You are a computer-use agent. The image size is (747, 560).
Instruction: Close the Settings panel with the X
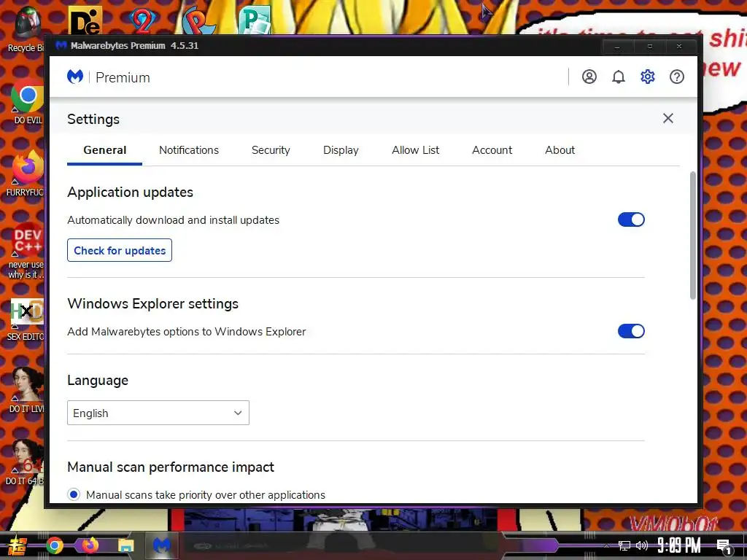coord(668,118)
